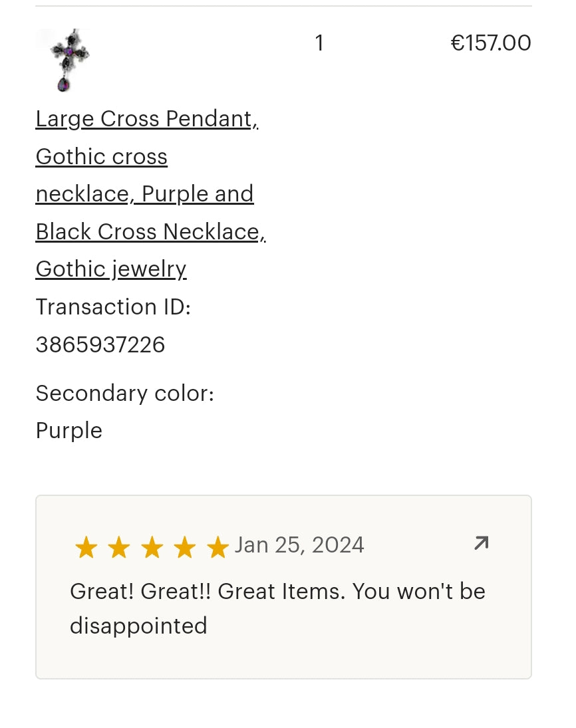Click the fourth gold rating star

(184, 548)
